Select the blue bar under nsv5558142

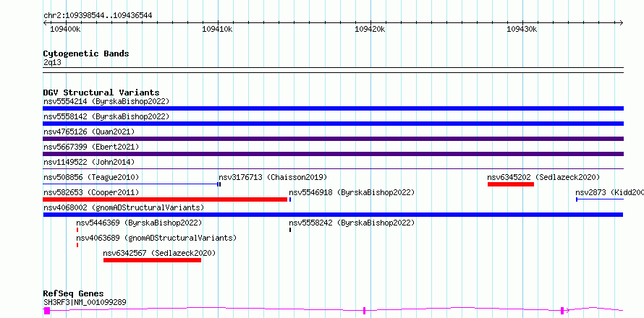(333, 124)
